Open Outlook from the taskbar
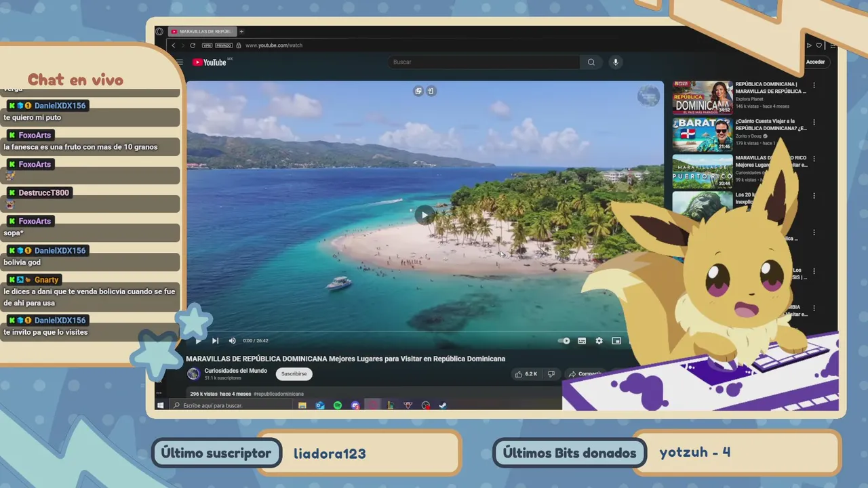Screen dimensions: 868x488 [320, 405]
